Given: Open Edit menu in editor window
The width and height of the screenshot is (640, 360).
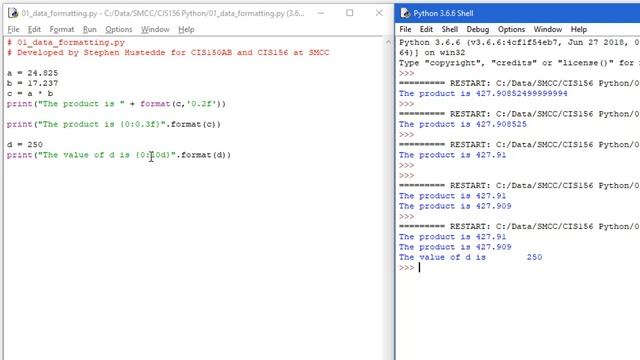Looking at the screenshot, I should click(x=34, y=29).
